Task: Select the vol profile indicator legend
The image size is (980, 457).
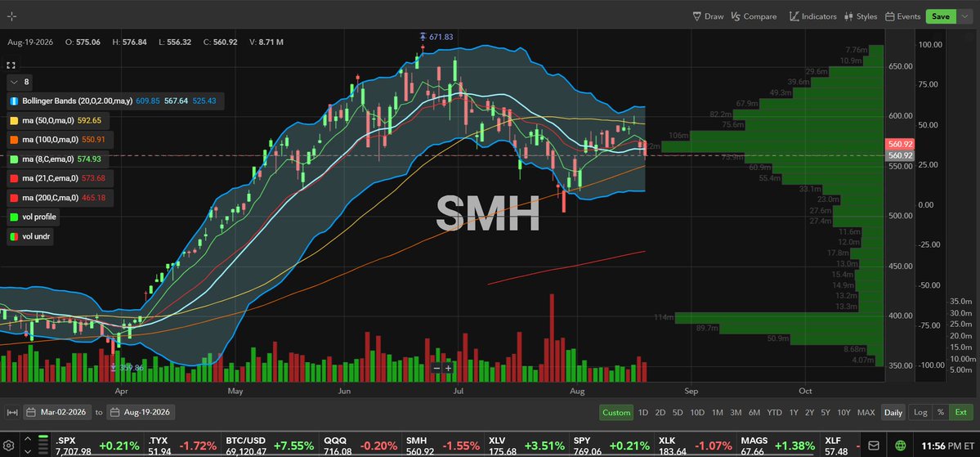Action: point(34,217)
